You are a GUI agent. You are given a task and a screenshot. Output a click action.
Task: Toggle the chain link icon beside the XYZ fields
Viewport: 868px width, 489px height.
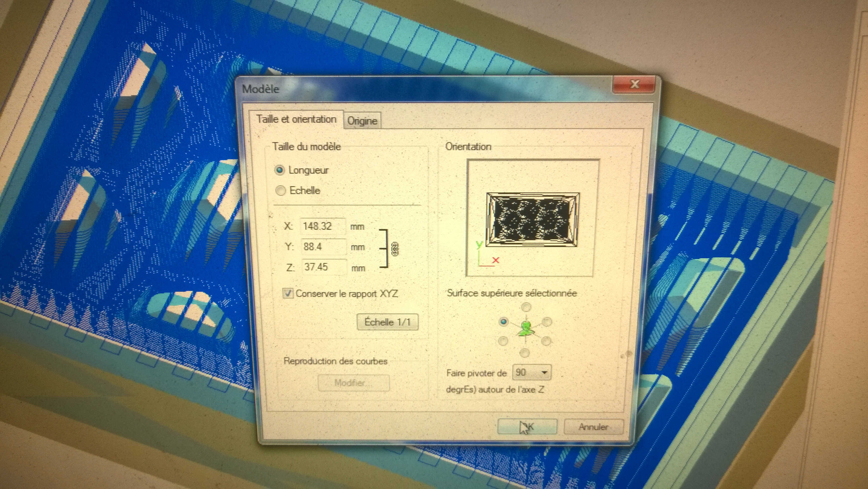click(395, 249)
